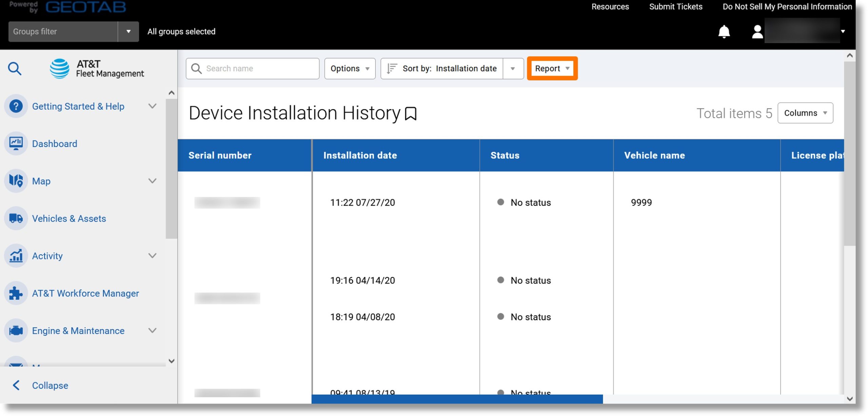Click the notification bell icon
The image size is (868, 416).
(724, 31)
